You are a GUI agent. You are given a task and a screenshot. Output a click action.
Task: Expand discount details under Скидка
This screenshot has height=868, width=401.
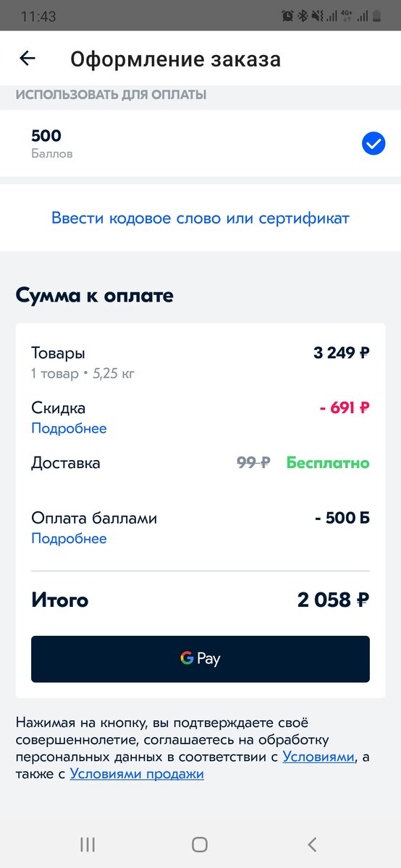coord(69,428)
